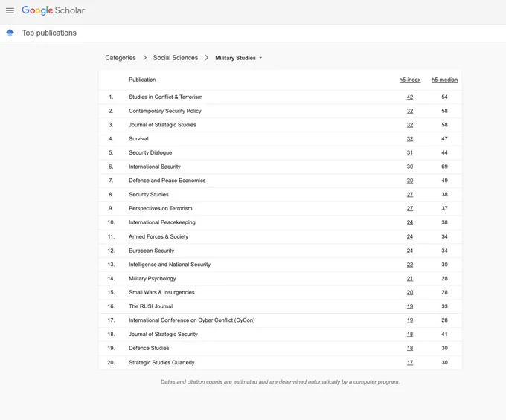506x420 pixels.
Task: Select the text Defence and Peace Economics
Action: [x=167, y=181]
